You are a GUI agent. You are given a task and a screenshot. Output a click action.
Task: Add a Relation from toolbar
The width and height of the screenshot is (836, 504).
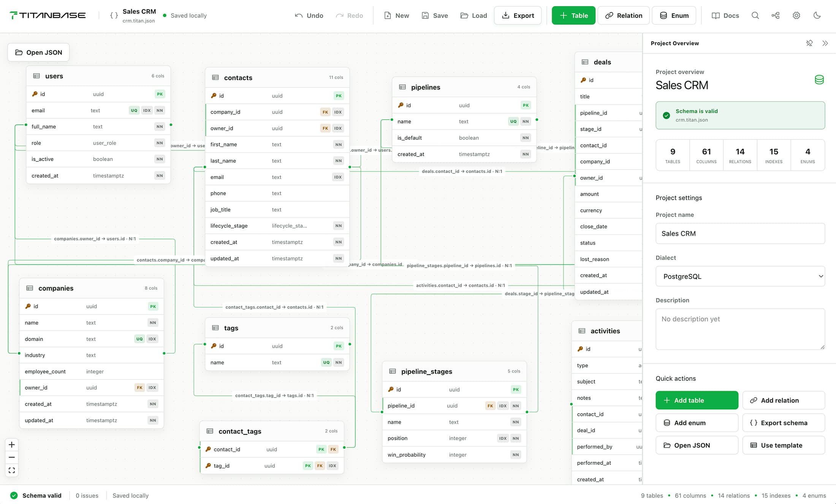pyautogui.click(x=624, y=16)
